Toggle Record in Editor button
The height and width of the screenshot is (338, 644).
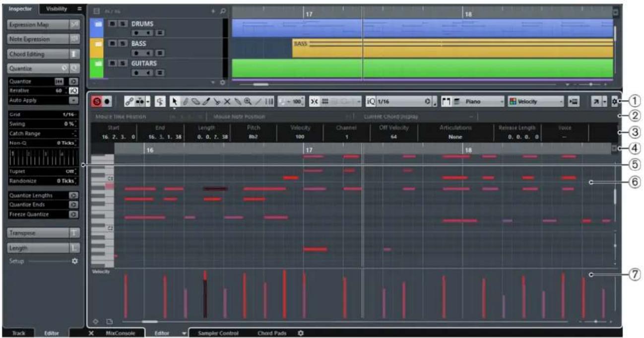tap(107, 101)
